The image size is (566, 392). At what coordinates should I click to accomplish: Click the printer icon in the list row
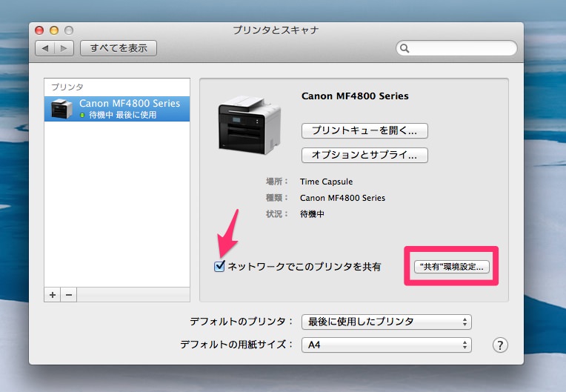pos(61,109)
